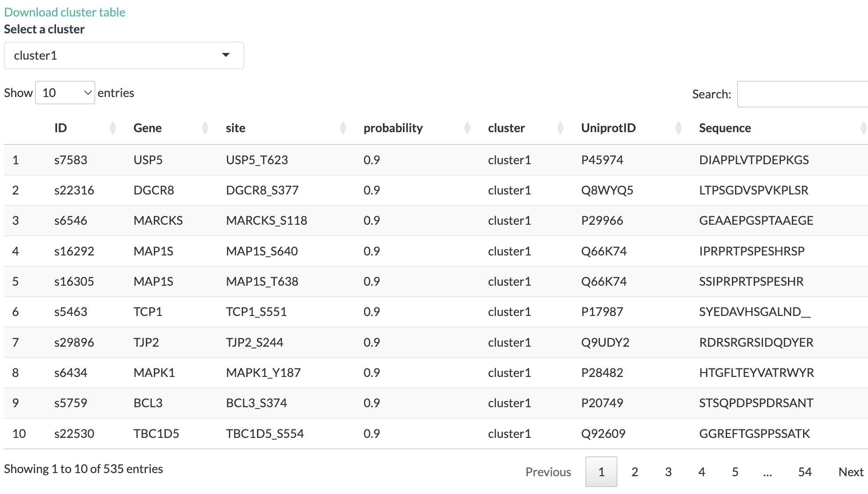This screenshot has height=494, width=868.
Task: Click pagination page 5
Action: (x=735, y=472)
